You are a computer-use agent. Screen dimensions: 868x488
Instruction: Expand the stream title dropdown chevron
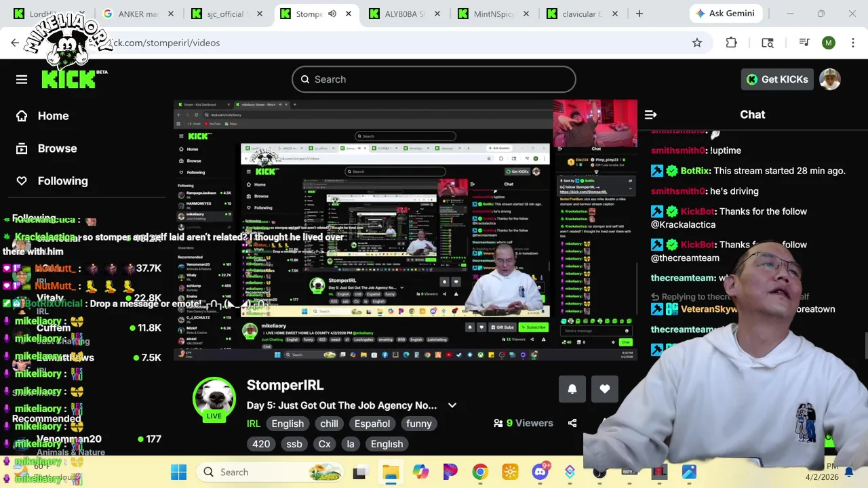[452, 405]
